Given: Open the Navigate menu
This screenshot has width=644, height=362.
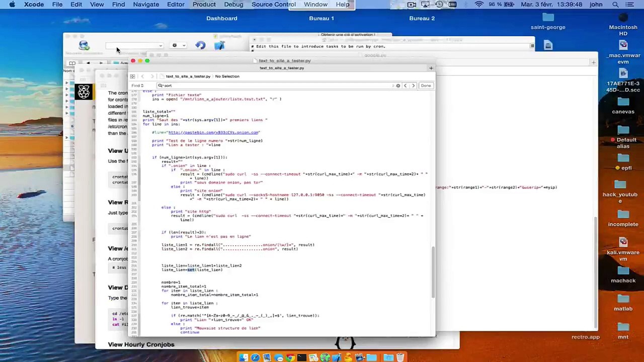Looking at the screenshot, I should tap(146, 5).
